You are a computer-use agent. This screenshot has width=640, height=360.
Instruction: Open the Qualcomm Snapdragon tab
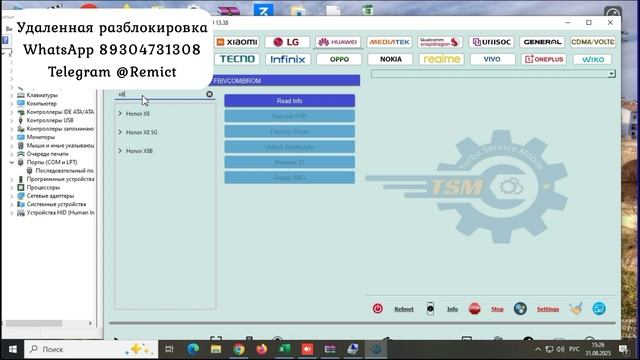click(440, 42)
